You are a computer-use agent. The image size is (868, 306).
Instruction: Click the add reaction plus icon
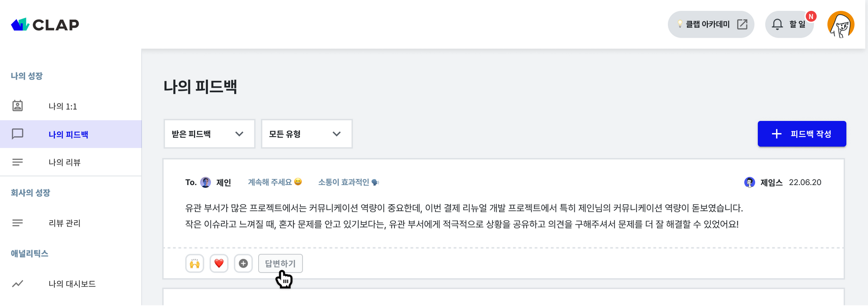click(243, 263)
